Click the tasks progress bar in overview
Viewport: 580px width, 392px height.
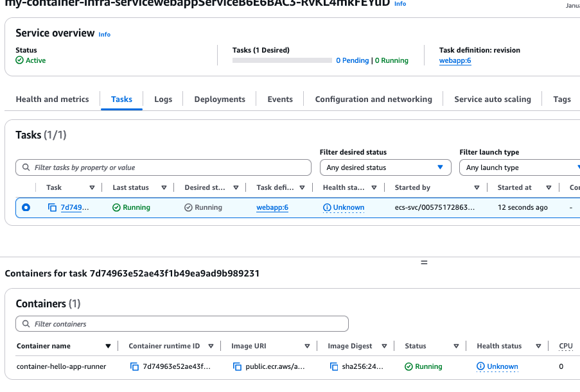click(281, 61)
